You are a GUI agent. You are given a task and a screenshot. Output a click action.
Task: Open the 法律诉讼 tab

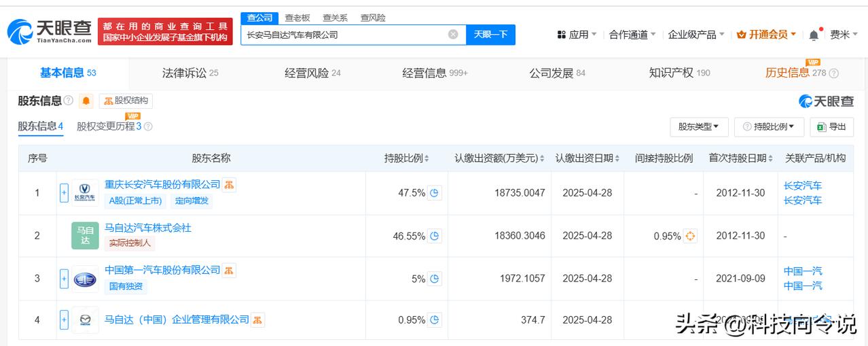[x=190, y=73]
